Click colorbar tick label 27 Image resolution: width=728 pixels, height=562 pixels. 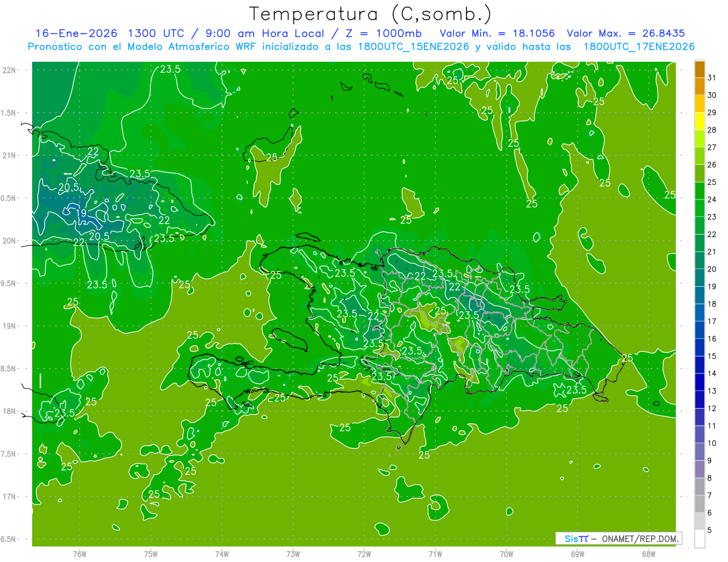(x=712, y=147)
